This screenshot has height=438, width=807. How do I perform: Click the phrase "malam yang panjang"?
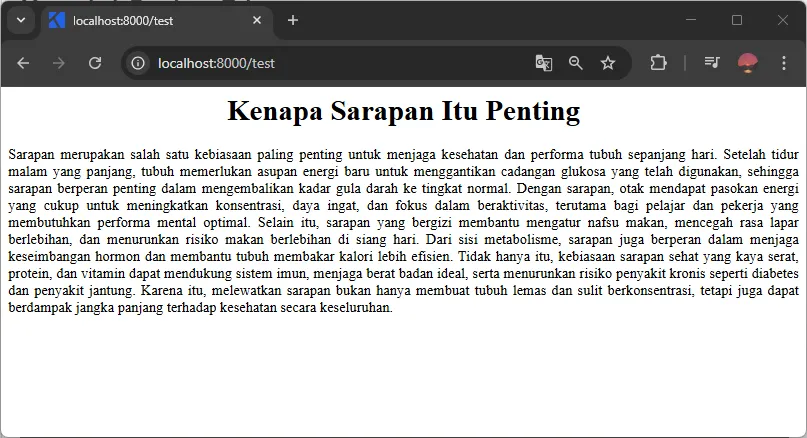[x=72, y=171]
